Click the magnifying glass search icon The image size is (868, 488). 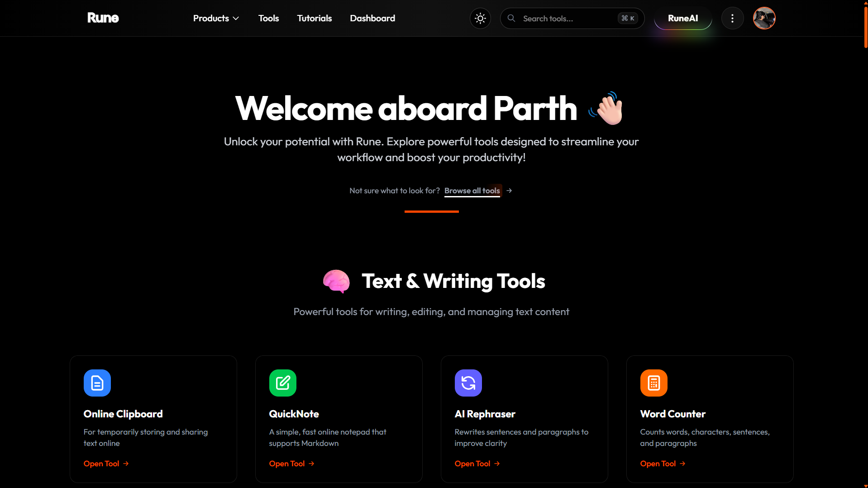click(x=511, y=19)
